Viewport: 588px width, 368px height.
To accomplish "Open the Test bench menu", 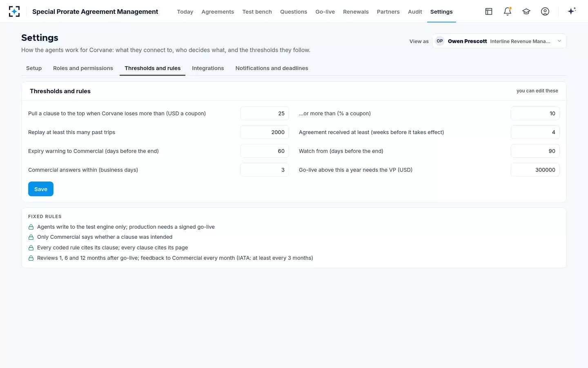I will (257, 11).
